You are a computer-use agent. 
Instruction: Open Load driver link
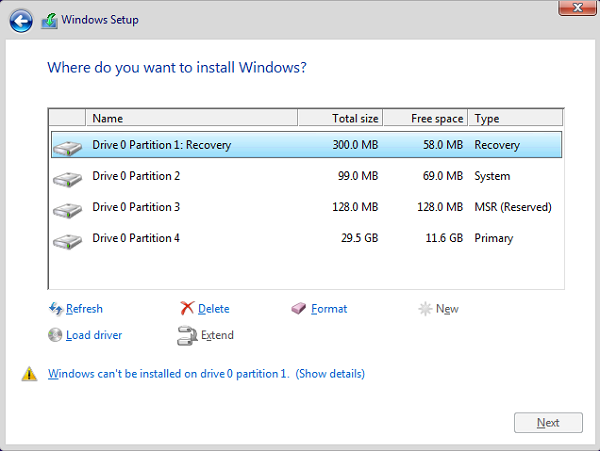tap(94, 335)
